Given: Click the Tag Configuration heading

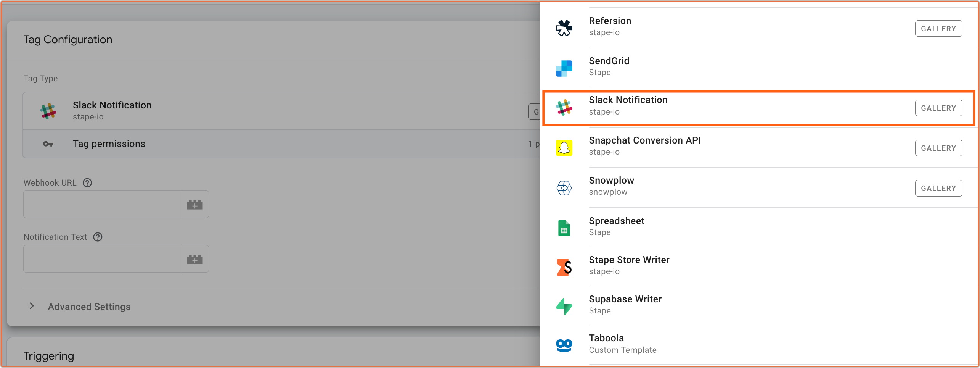Looking at the screenshot, I should (68, 39).
